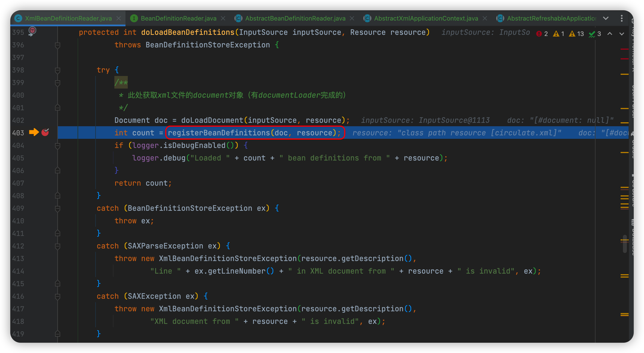Click the doLoadDocument method call
The image size is (644, 353).
(x=212, y=120)
